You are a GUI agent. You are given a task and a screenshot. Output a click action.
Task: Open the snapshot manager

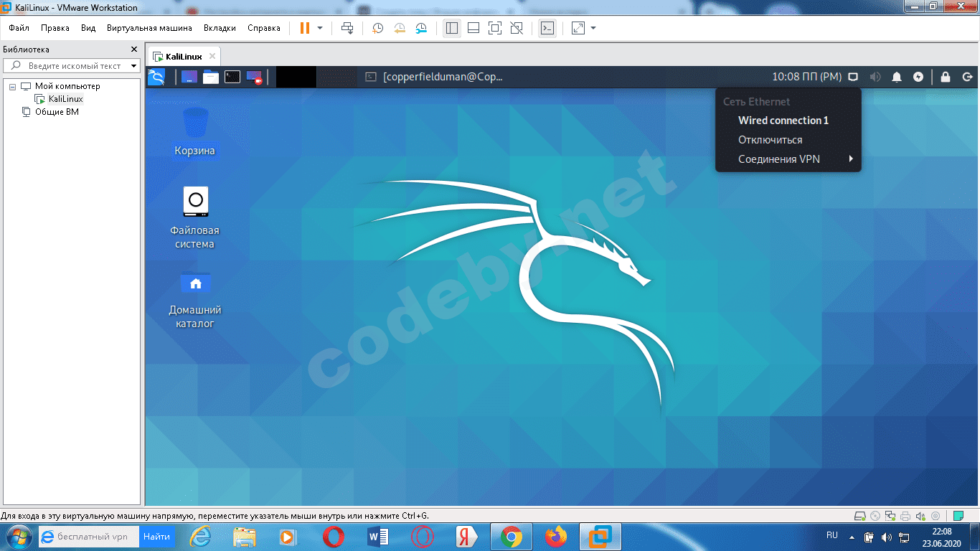pos(422,28)
